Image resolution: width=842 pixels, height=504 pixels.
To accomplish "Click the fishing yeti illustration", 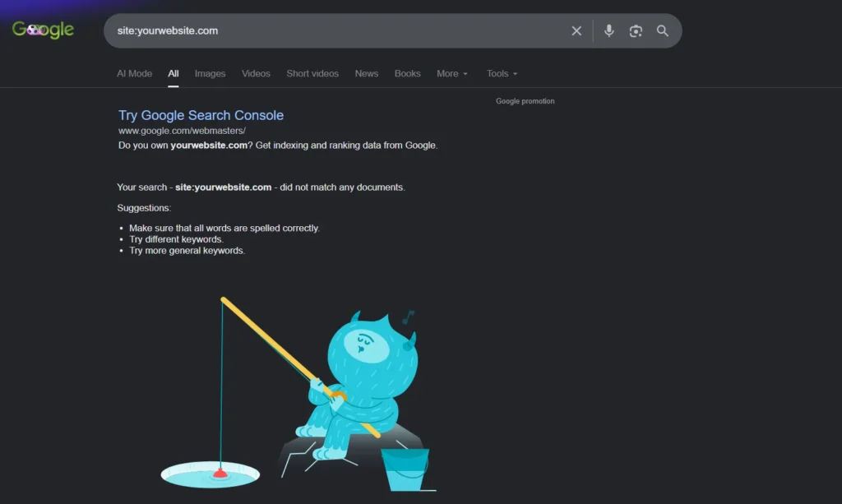I will click(298, 394).
